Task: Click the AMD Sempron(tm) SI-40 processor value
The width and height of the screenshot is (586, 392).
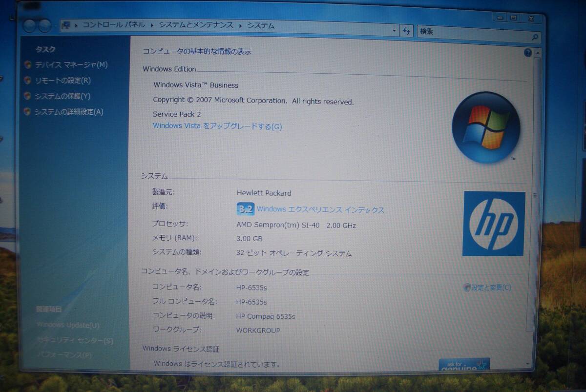Action: point(296,226)
